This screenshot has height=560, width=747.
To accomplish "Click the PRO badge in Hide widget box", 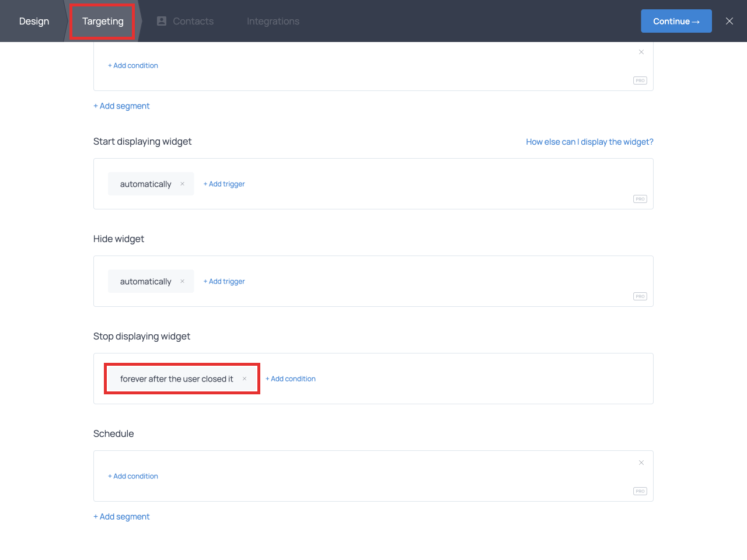I will (x=640, y=296).
